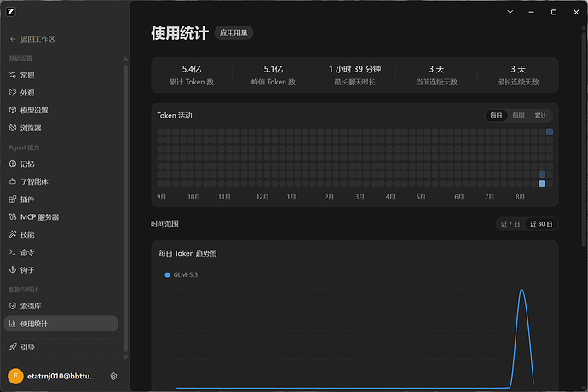This screenshot has height=392, width=588.
Task: Click the 当前连续天数 stat
Action: click(x=436, y=75)
